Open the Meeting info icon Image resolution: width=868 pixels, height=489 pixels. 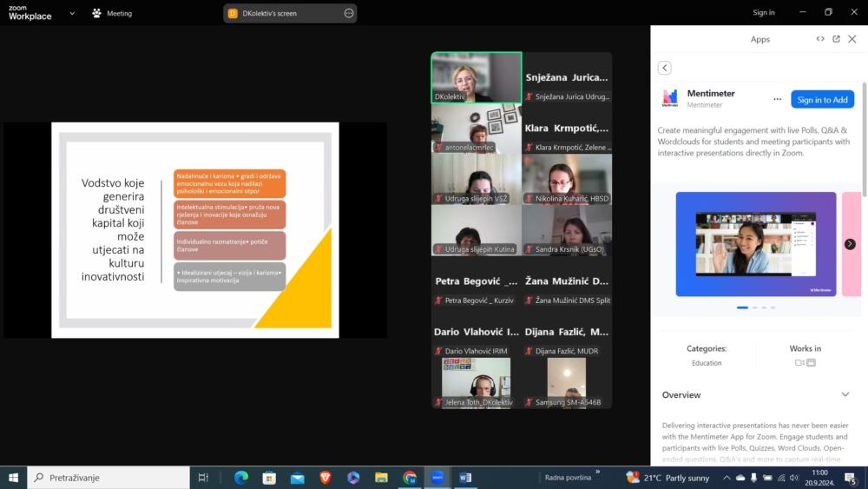[97, 13]
